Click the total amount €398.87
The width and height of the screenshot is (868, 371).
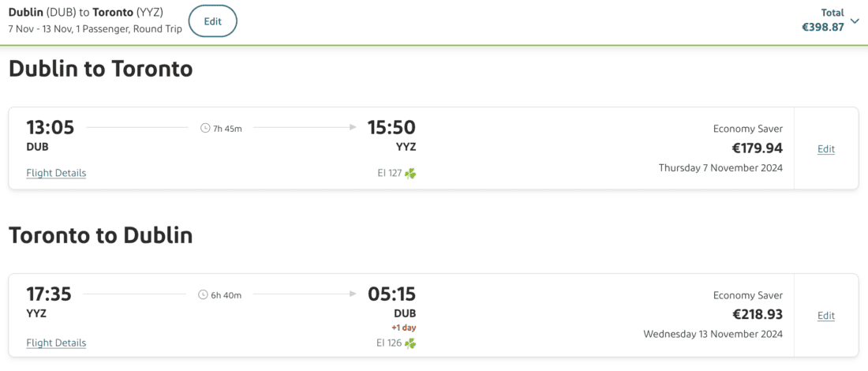tap(823, 27)
